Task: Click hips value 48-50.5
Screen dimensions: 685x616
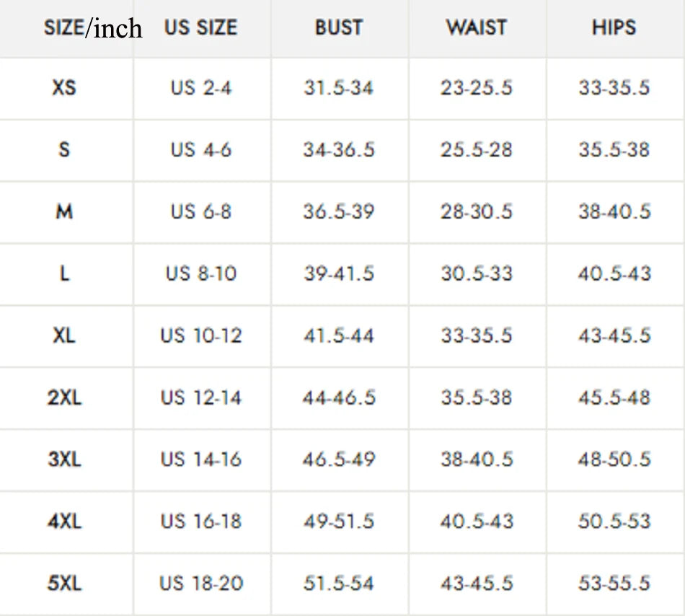Action: [x=614, y=459]
